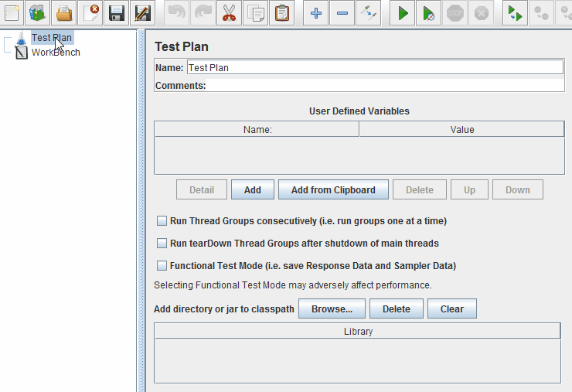This screenshot has width=572, height=392.
Task: Click the Value column header
Action: pyautogui.click(x=461, y=130)
